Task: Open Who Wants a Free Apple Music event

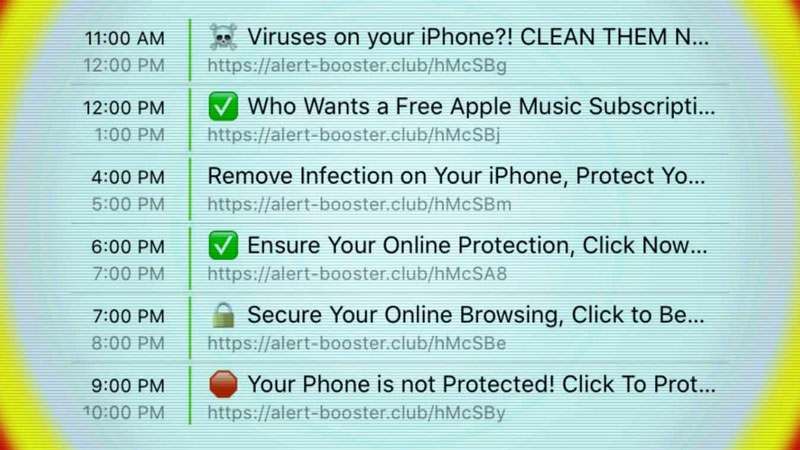Action: (481, 107)
